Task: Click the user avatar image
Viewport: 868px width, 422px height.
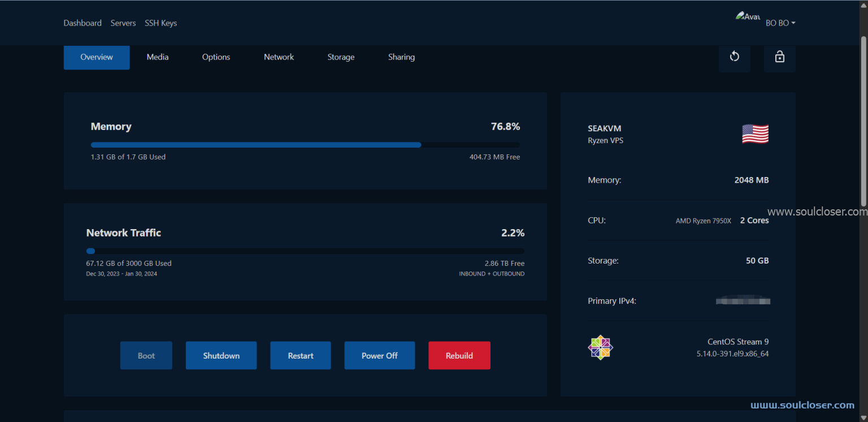Action: pos(748,17)
